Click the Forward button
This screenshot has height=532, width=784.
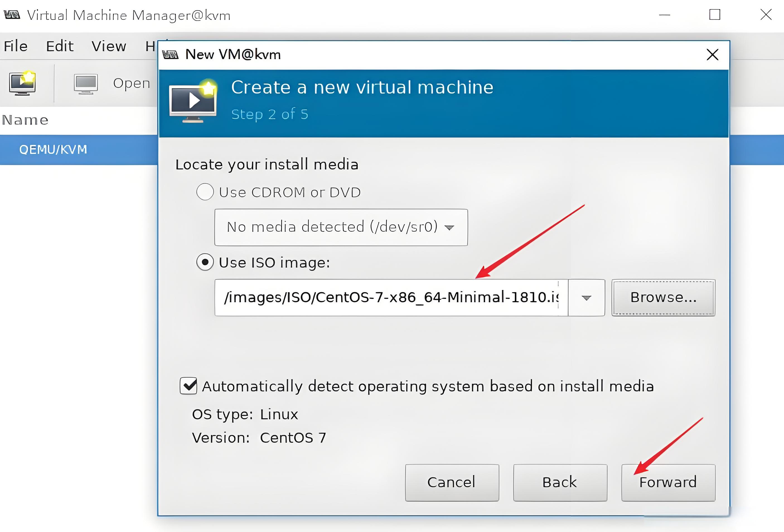[x=668, y=482]
